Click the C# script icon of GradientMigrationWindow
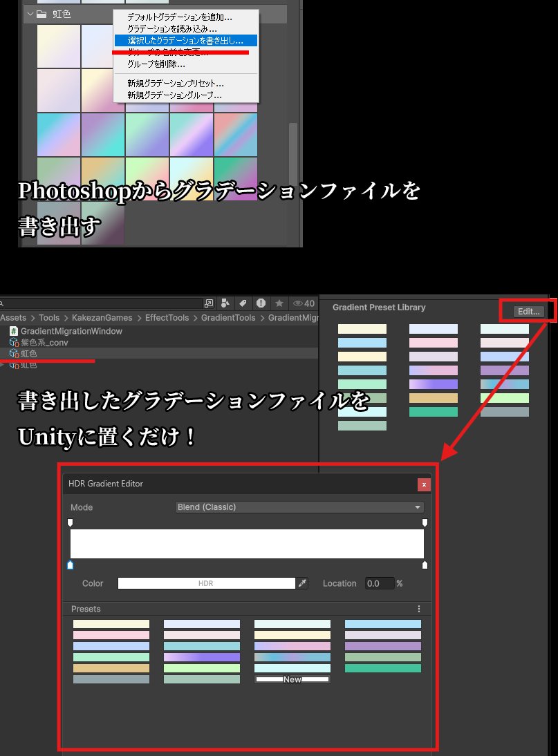 coord(14,331)
